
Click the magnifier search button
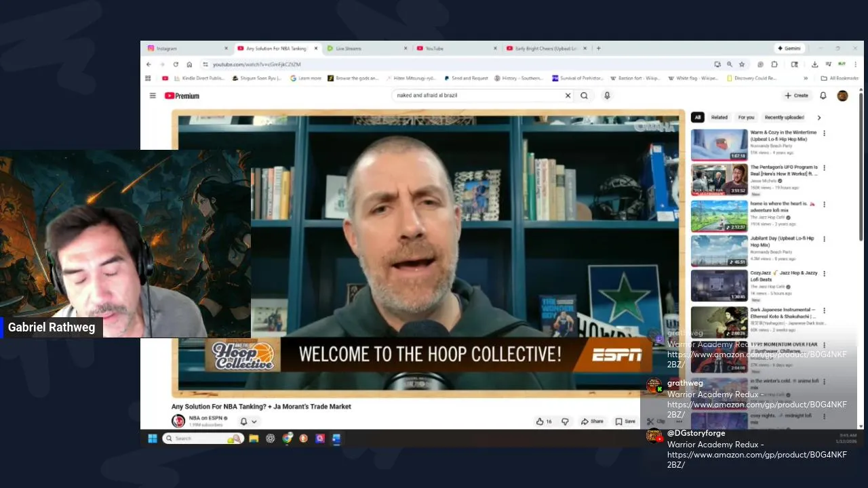[584, 96]
